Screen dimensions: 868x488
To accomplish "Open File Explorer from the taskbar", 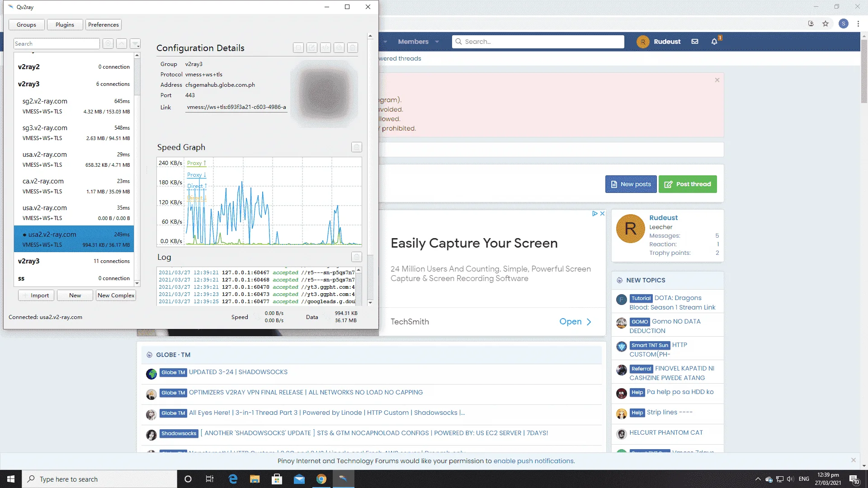I will point(255,479).
